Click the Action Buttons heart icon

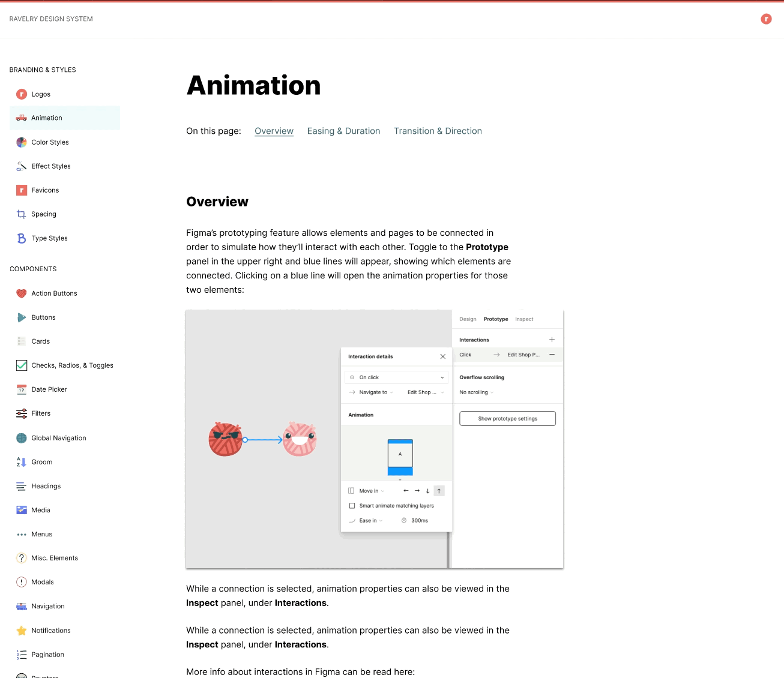[x=22, y=293]
